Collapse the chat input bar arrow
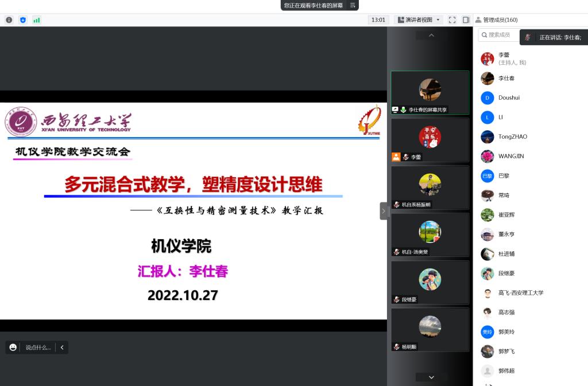The height and width of the screenshot is (386, 588). (x=61, y=348)
